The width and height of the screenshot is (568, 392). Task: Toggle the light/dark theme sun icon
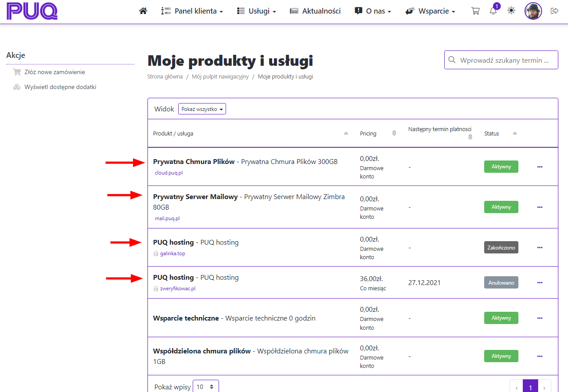tap(511, 11)
